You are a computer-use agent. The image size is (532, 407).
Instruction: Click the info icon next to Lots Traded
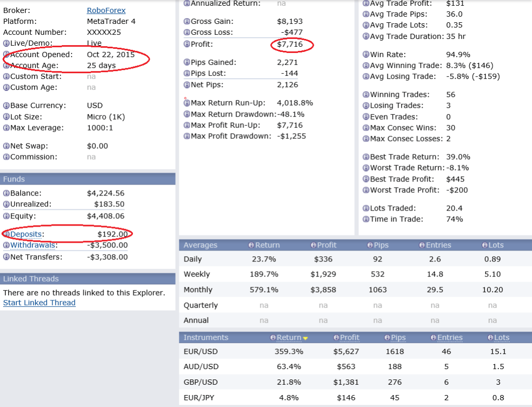pos(366,208)
